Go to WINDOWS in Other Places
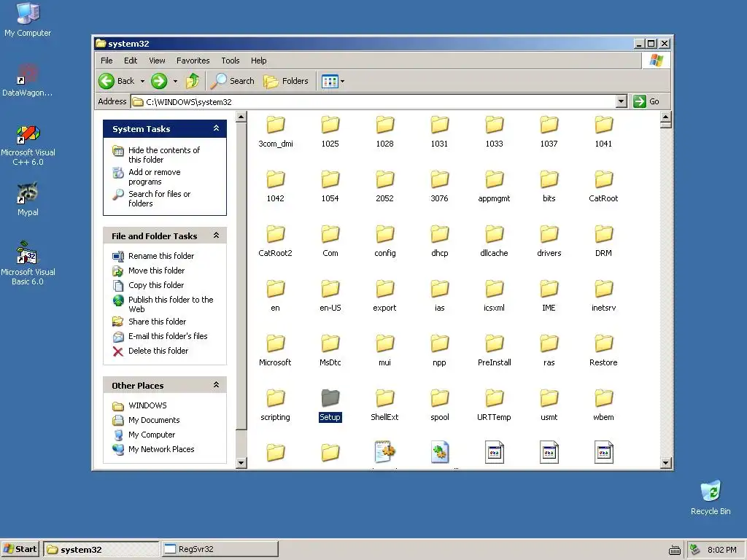The width and height of the screenshot is (747, 560). [147, 405]
